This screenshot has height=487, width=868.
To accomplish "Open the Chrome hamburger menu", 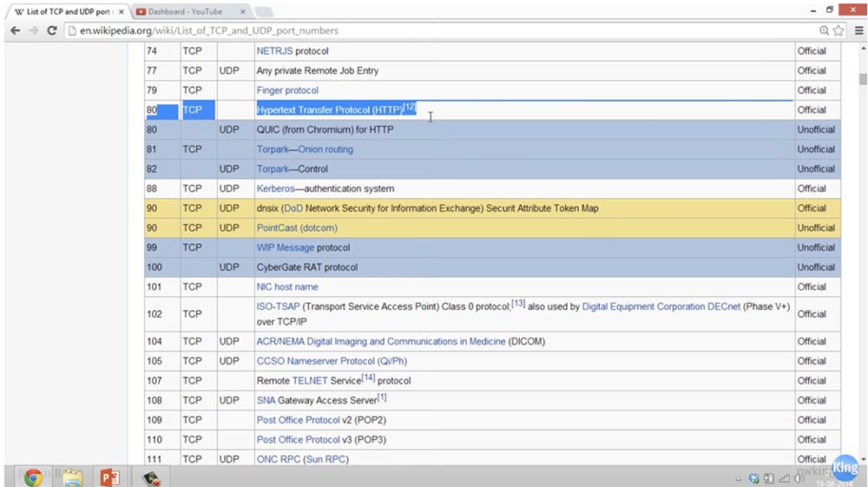I will click(x=858, y=30).
